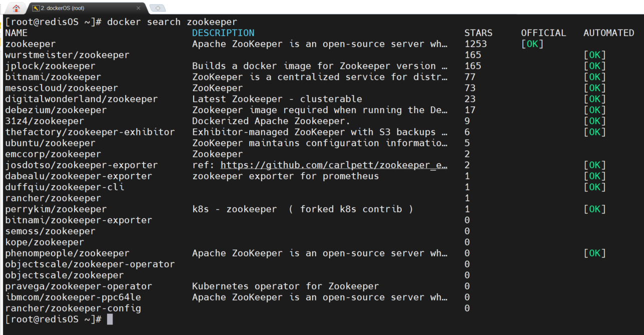This screenshot has width=644, height=335.
Task: Open a new terminal tab with plus button
Action: (157, 8)
